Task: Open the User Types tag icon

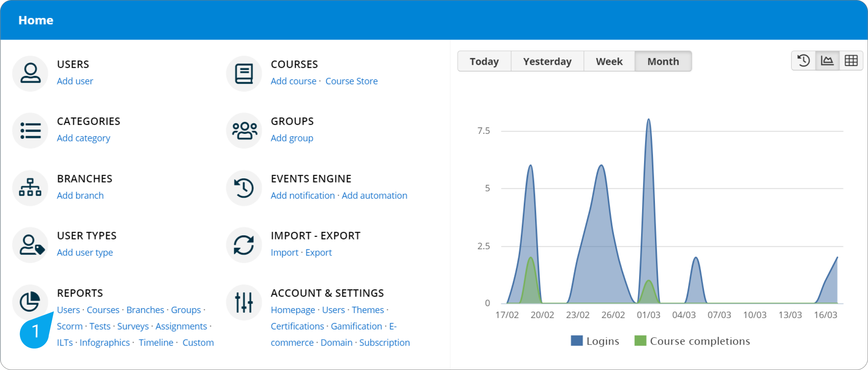Action: (x=30, y=245)
